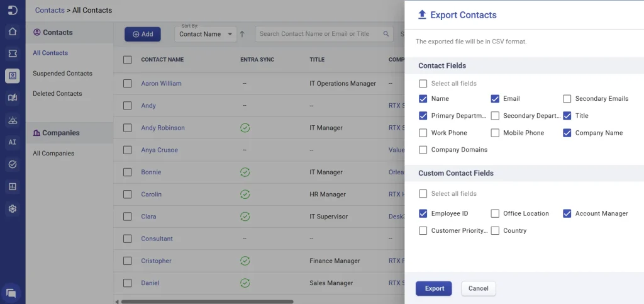
Task: Enable the Work Phone checkbox
Action: point(423,133)
